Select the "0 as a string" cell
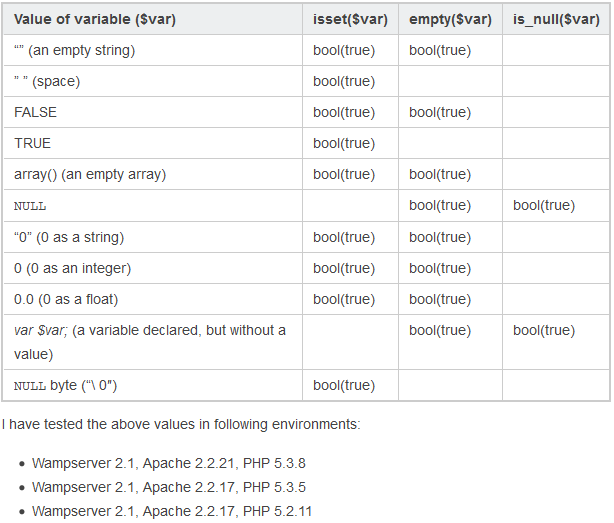This screenshot has width=614, height=523. [x=153, y=237]
